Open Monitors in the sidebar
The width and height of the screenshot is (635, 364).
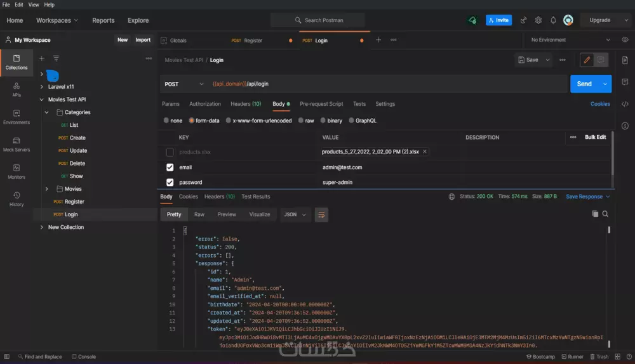[17, 171]
